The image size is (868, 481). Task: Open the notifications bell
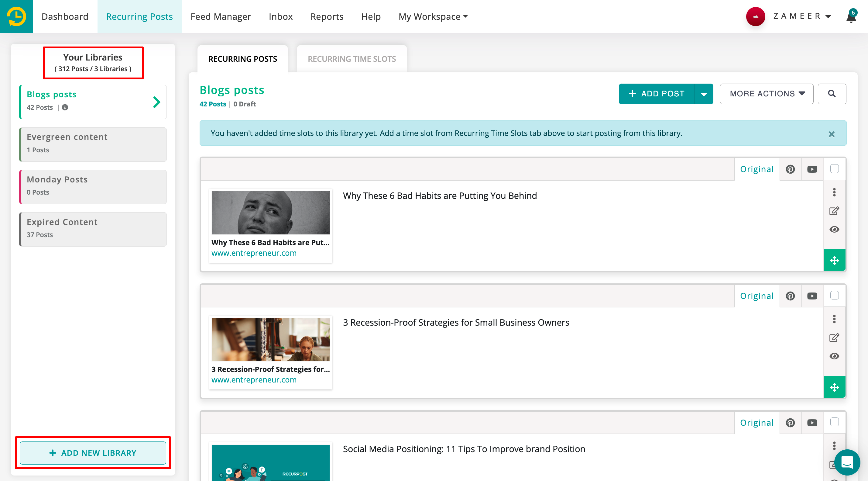click(851, 16)
